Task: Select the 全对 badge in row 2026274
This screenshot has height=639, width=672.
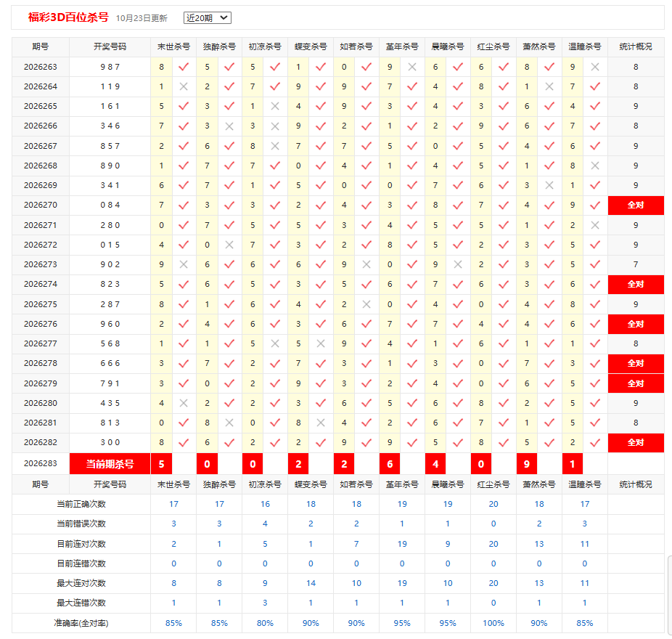Action: tap(636, 285)
